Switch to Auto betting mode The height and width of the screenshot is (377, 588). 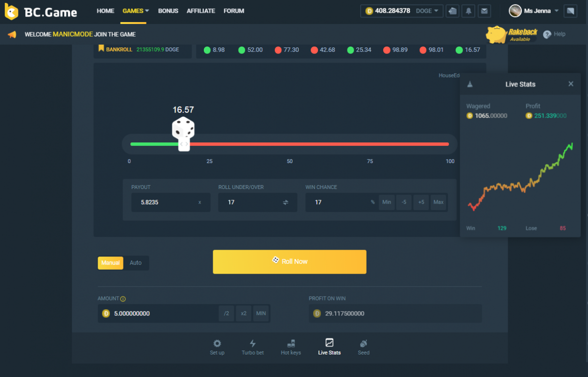click(136, 263)
